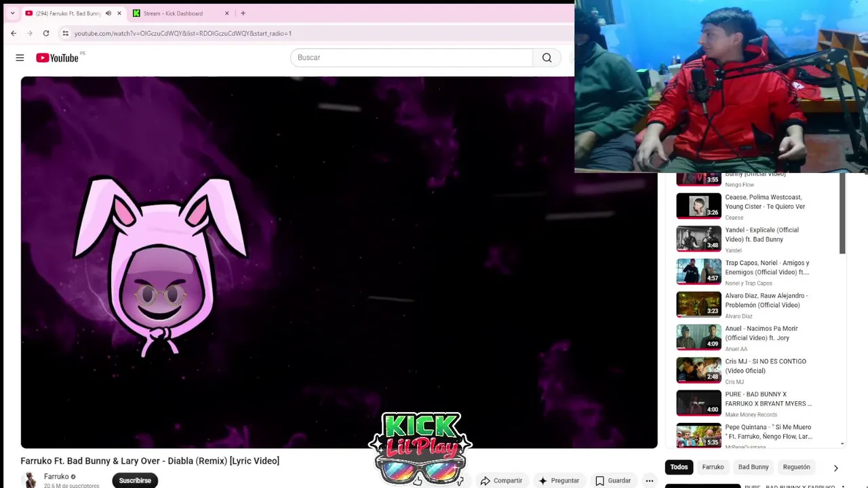Open Trap Capos Amigos y Enemigos thumbnail
The width and height of the screenshot is (868, 488).
[x=698, y=272]
